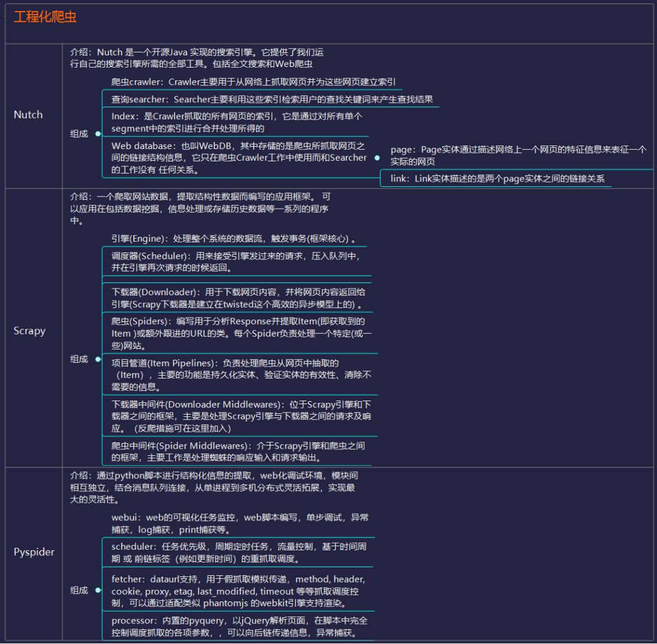This screenshot has width=657, height=644.
Task: Select the 爬虫crawler node
Action: (254, 82)
